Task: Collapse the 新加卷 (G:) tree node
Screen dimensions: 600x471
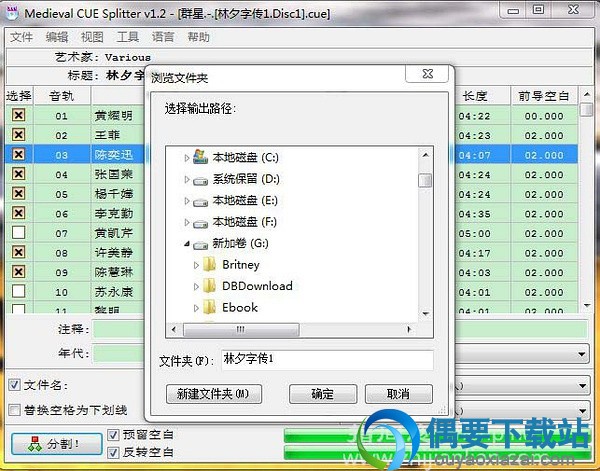Action: tap(186, 244)
